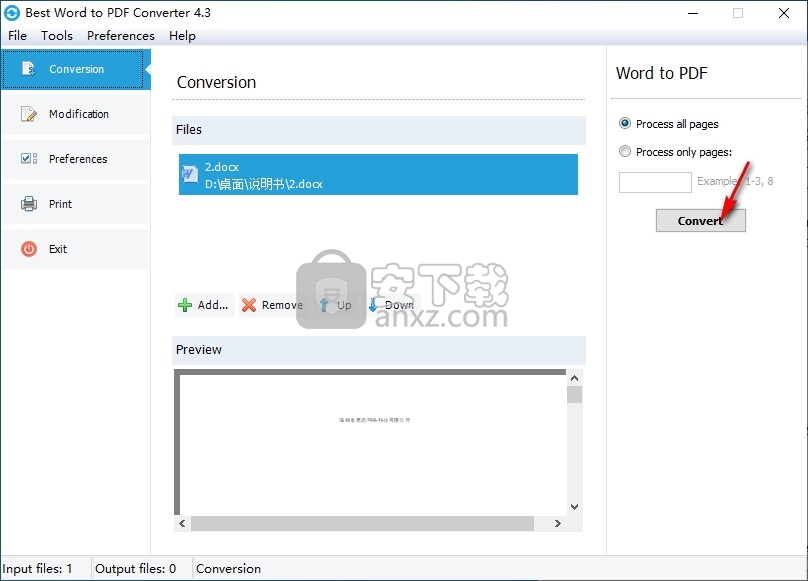Click the Preferences checklist icon in sidebar
Screen dimensions: 808x581
click(x=29, y=158)
